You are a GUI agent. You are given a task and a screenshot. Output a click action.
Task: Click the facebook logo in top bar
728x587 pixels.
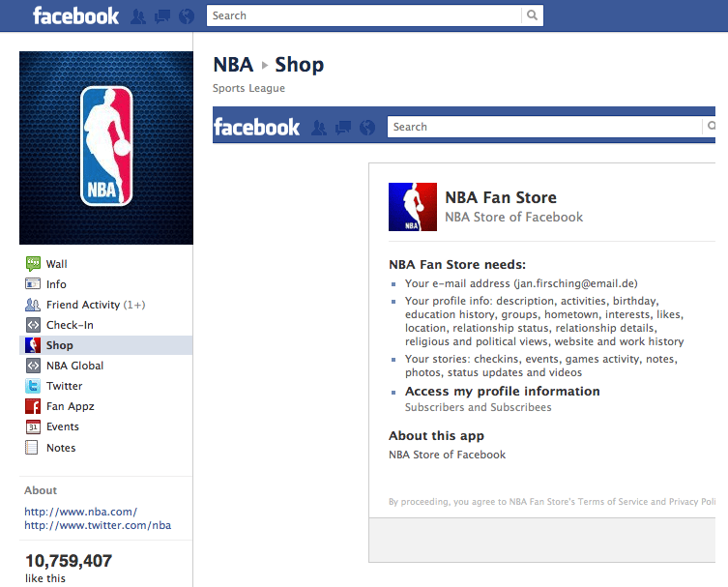point(75,15)
